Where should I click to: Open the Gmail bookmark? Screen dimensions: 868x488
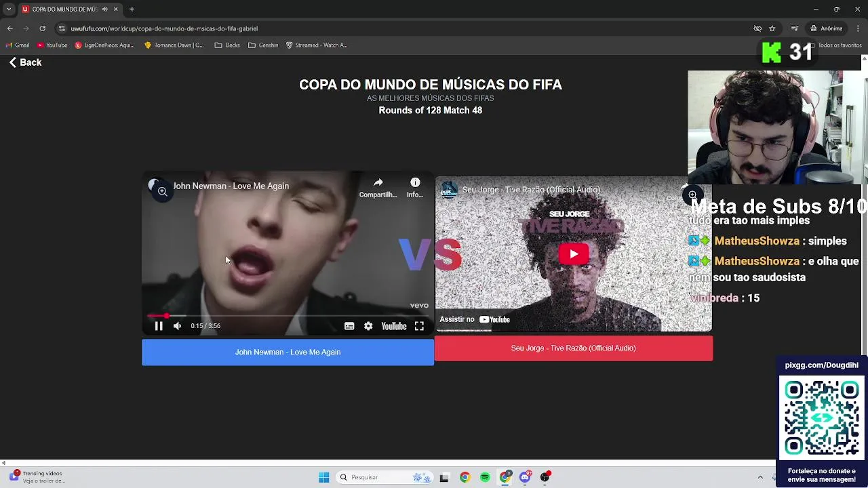coord(18,45)
